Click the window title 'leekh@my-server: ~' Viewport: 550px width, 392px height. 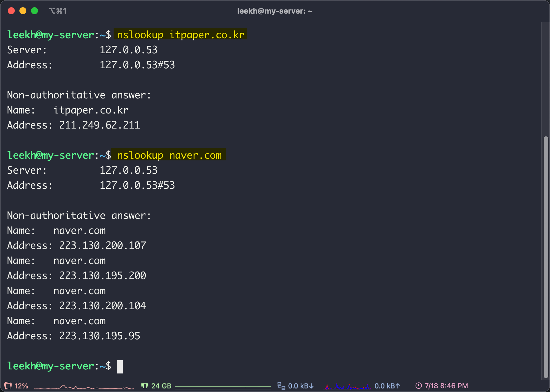click(275, 11)
